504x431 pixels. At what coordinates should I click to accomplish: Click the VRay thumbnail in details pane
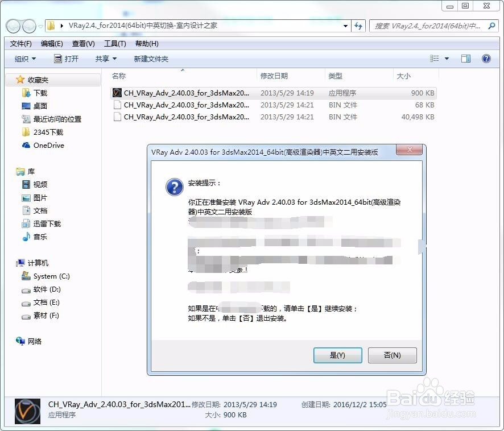(28, 412)
